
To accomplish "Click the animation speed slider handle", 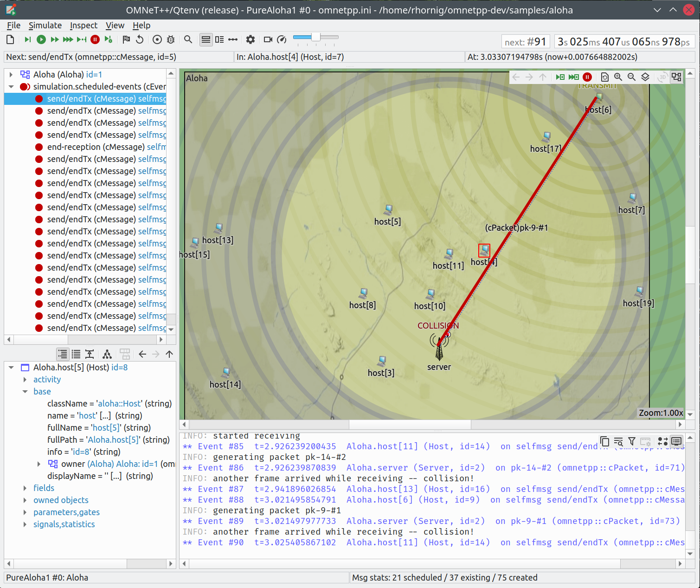I will click(315, 37).
